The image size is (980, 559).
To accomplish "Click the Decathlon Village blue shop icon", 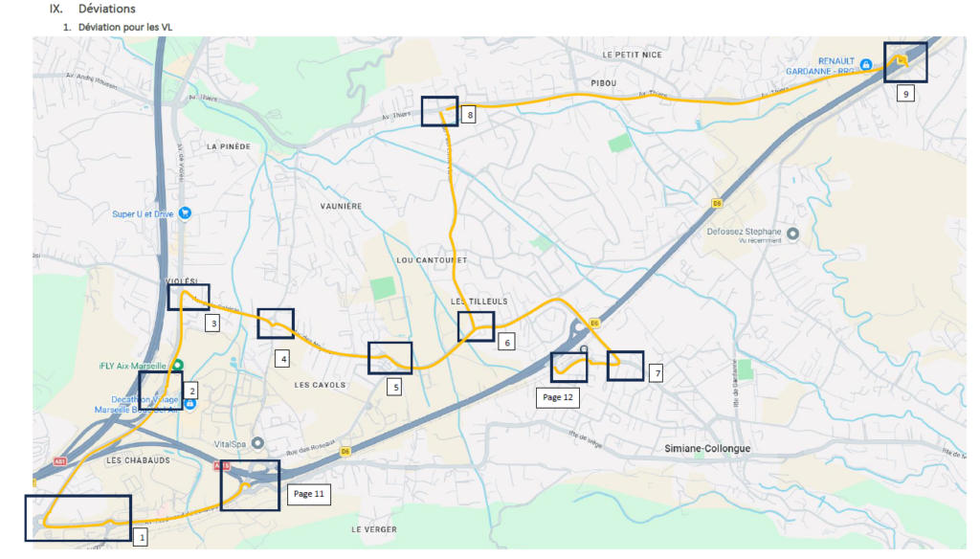I will pyautogui.click(x=190, y=404).
